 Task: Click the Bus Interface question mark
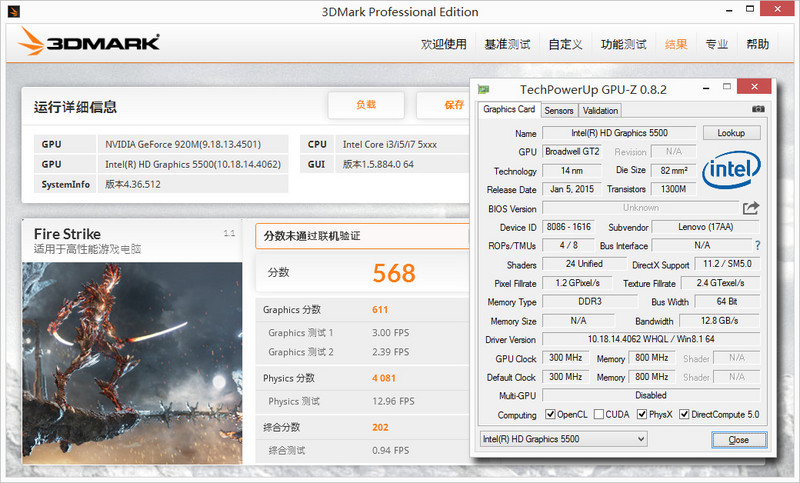(x=758, y=246)
